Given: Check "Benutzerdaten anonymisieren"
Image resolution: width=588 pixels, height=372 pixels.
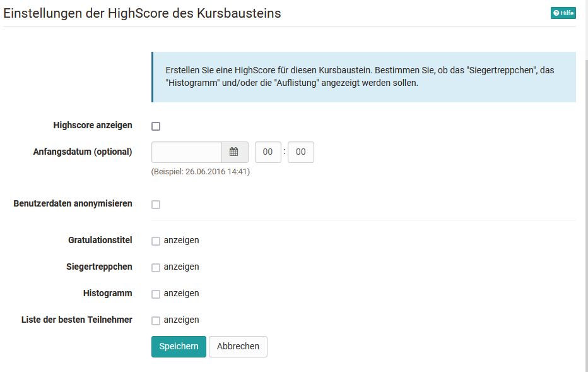Looking at the screenshot, I should tap(155, 204).
